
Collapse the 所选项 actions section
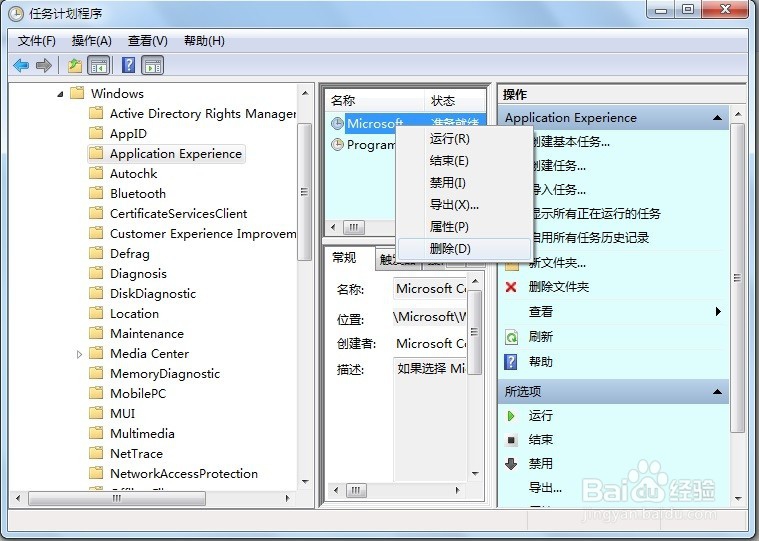point(717,391)
